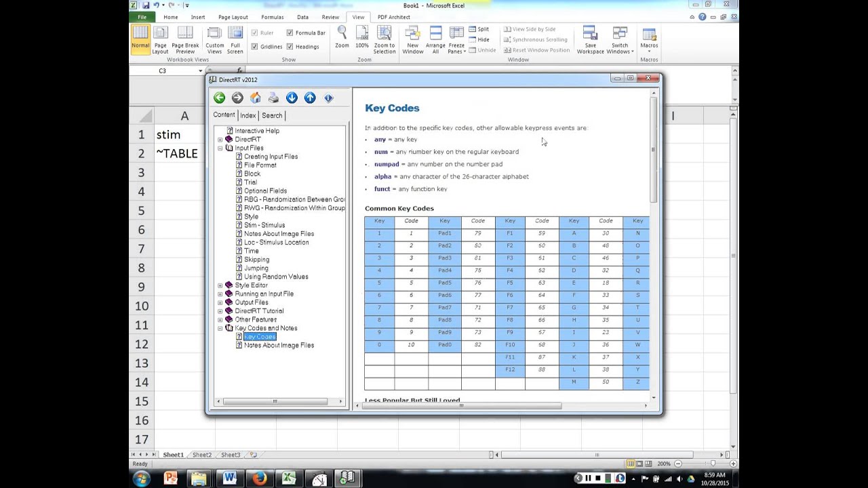Open the Interactive Help topic
868x488 pixels.
pyautogui.click(x=257, y=131)
